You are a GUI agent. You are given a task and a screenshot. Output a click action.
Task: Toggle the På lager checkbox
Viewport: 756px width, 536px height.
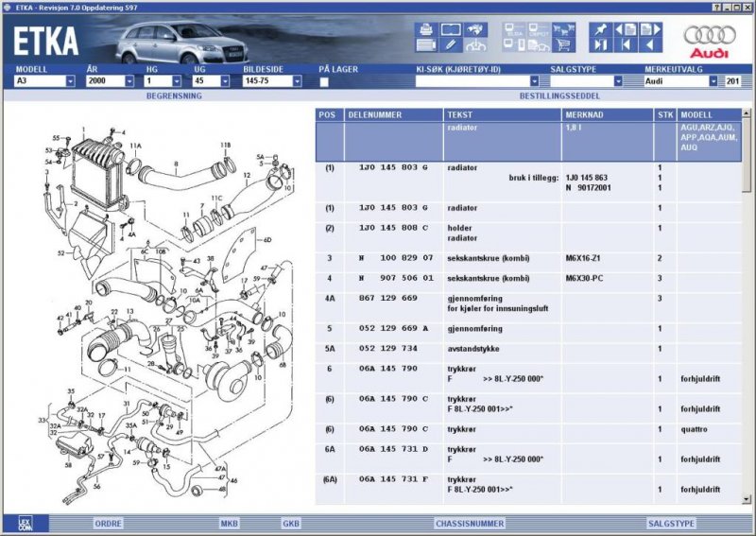[324, 81]
